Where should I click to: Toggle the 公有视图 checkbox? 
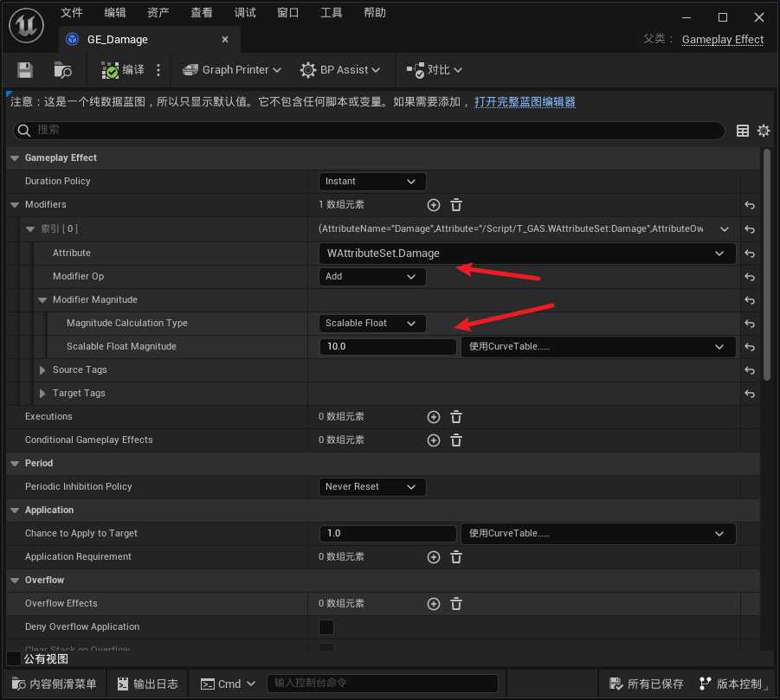[14, 659]
